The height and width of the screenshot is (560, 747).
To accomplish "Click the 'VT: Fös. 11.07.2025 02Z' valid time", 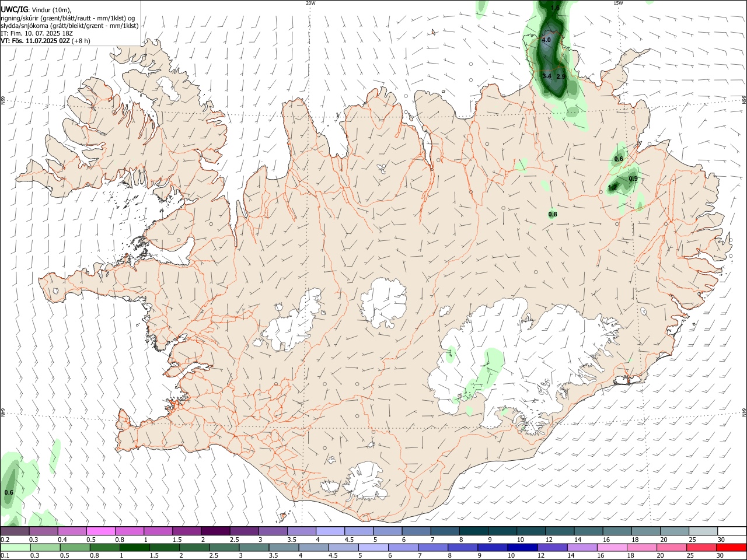I will click(x=36, y=41).
